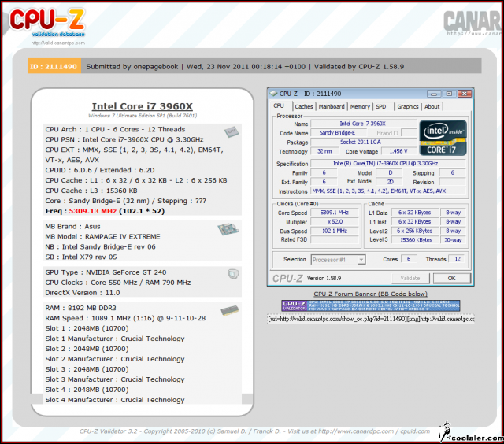Click the Package field Socket 2011 LGA
The height and width of the screenshot is (444, 504).
pyautogui.click(x=364, y=142)
